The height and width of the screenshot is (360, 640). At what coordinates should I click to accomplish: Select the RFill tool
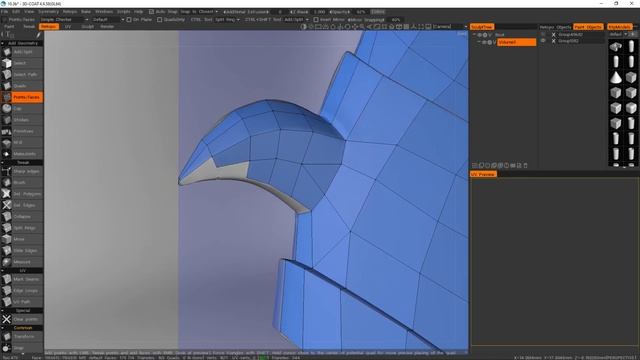22,143
